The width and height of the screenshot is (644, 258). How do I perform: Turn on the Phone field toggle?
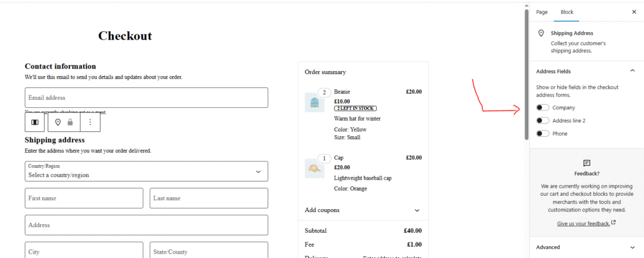[x=543, y=134]
